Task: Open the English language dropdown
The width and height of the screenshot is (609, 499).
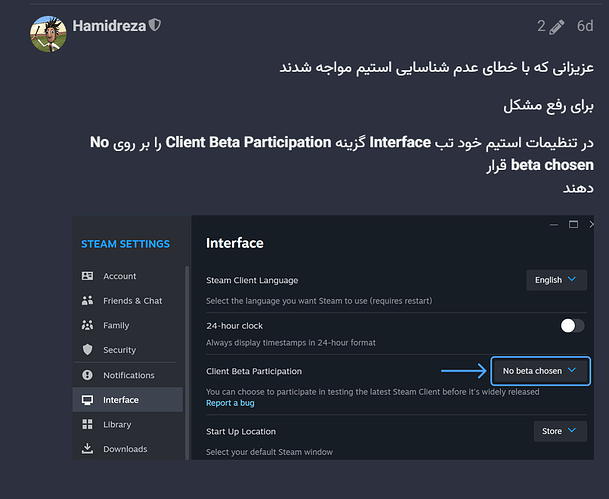Action: [556, 280]
